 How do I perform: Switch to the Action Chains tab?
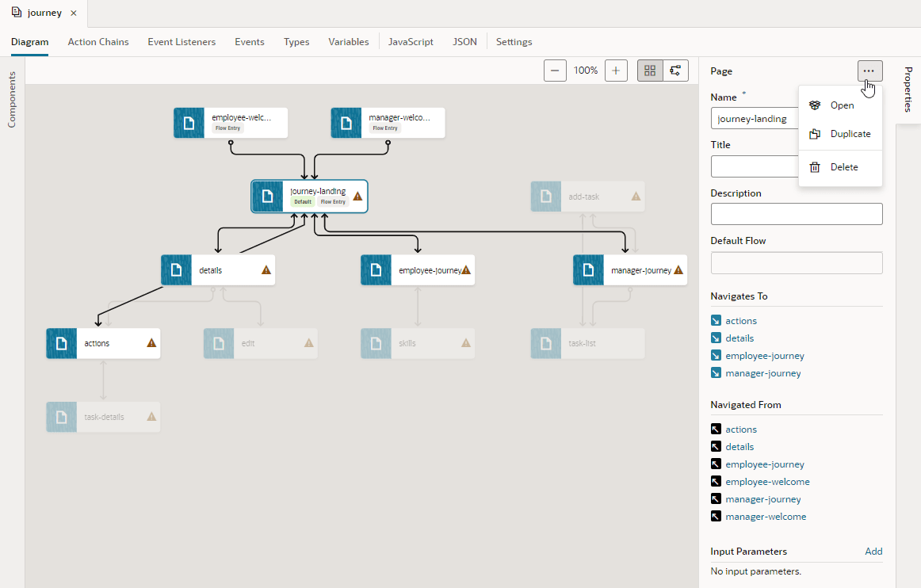[97, 41]
